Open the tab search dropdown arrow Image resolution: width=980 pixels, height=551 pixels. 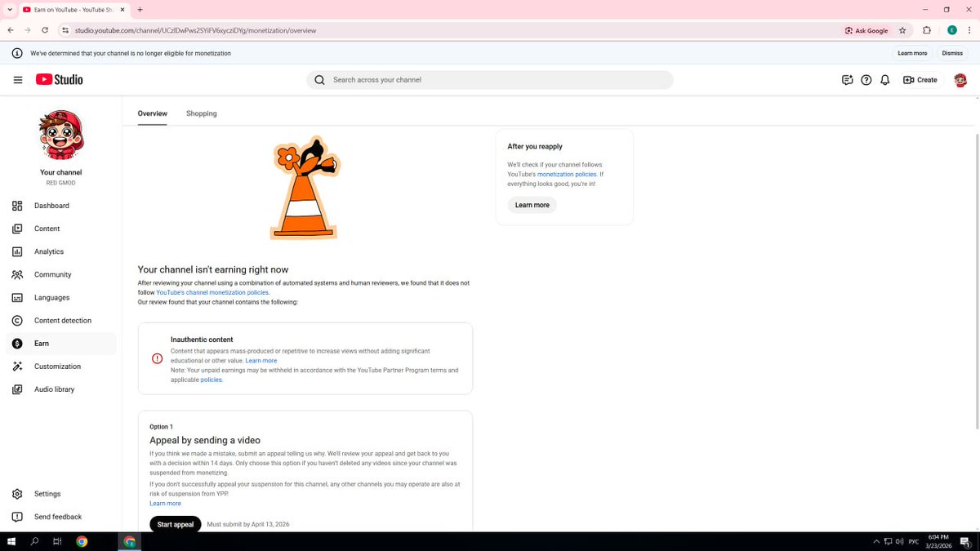pos(8,10)
